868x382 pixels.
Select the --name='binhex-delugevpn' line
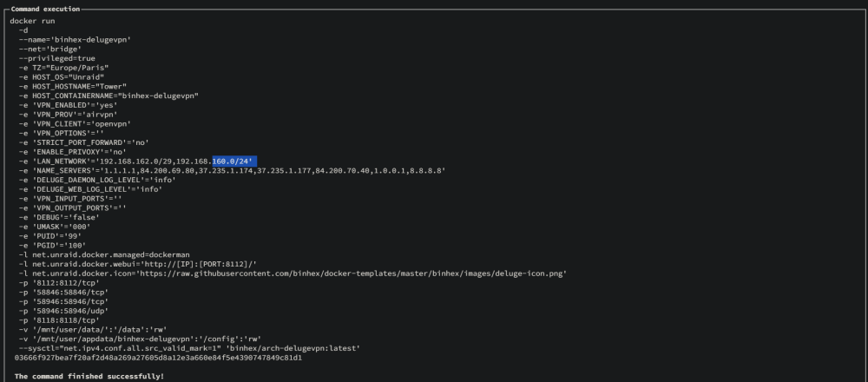(75, 40)
